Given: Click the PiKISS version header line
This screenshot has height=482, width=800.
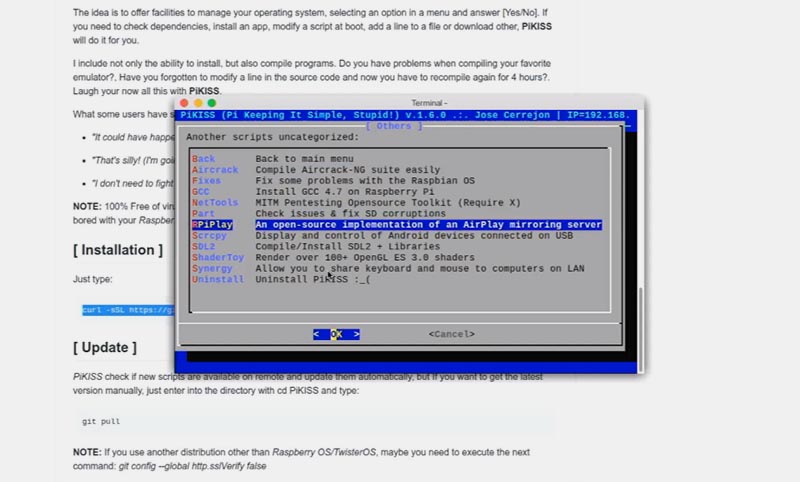Looking at the screenshot, I should click(x=405, y=115).
